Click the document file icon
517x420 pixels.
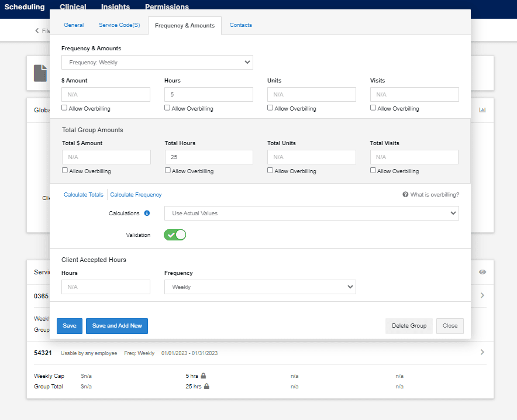(40, 73)
